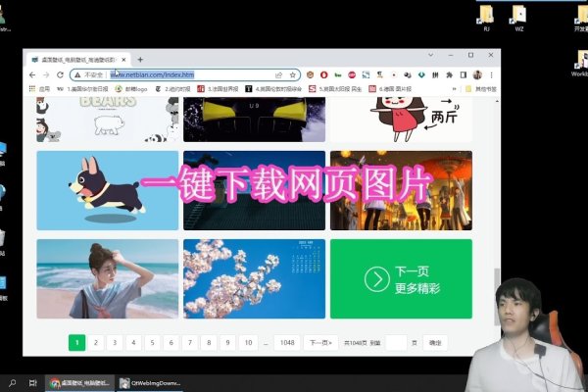The width and height of the screenshot is (588, 392).
Task: Click the page vertical scrollbar thumb
Action: coord(497,296)
